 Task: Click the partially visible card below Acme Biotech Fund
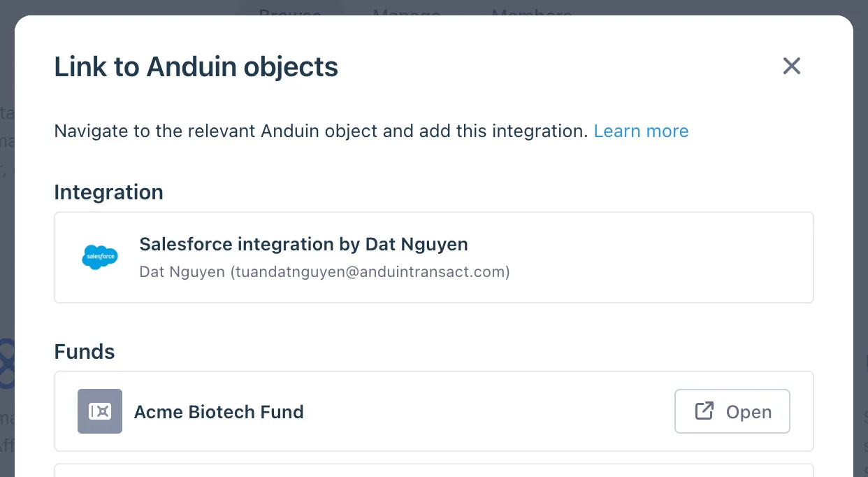(x=434, y=470)
